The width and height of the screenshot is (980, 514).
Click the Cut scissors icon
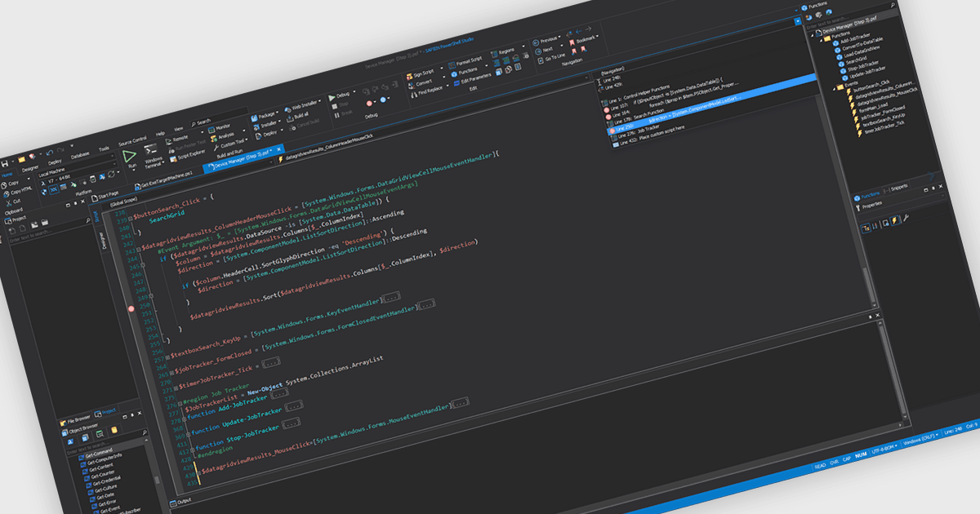(x=8, y=202)
